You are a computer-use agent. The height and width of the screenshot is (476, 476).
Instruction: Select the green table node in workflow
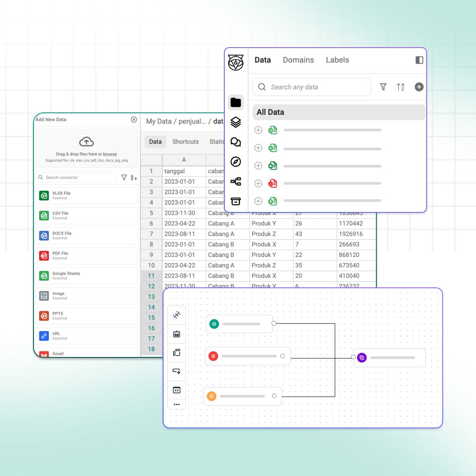pyautogui.click(x=239, y=324)
